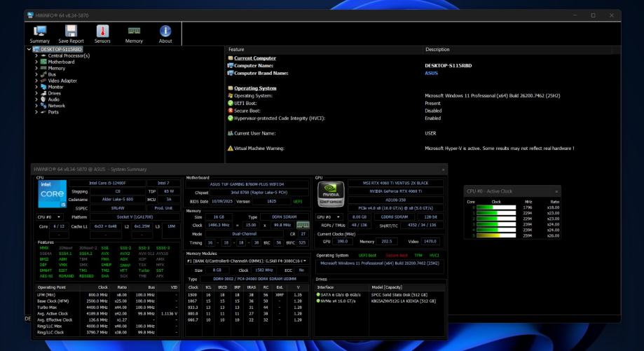Viewport: 644px width, 351px height.
Task: Open Sensors via the thermometer icon
Action: click(x=102, y=31)
